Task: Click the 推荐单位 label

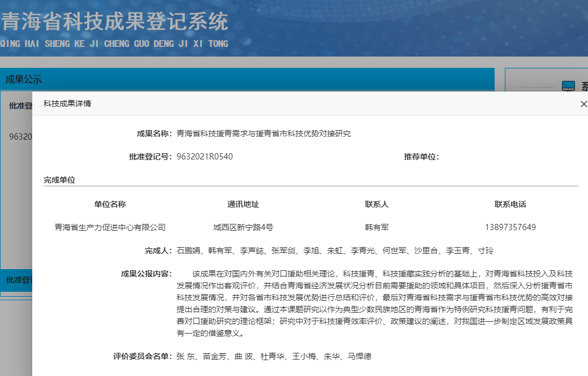Action: pos(421,157)
